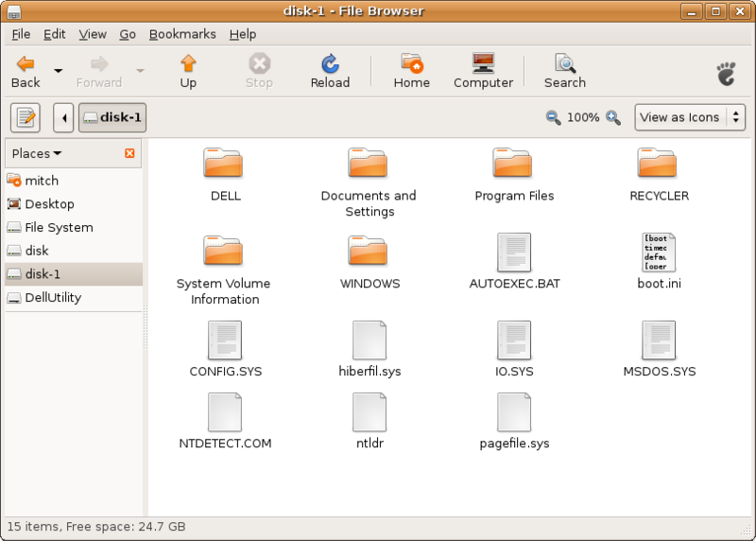Open the Bookmarks menu
This screenshot has width=756, height=541.
(182, 34)
